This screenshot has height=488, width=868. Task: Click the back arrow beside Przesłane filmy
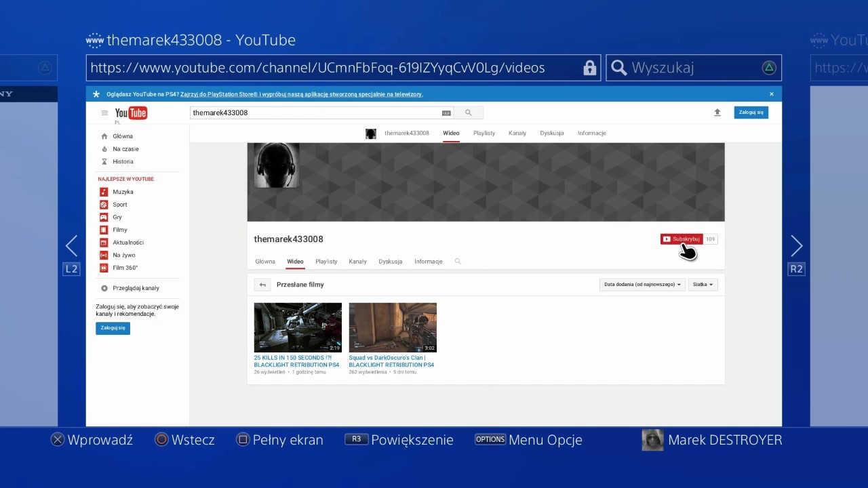coord(262,285)
